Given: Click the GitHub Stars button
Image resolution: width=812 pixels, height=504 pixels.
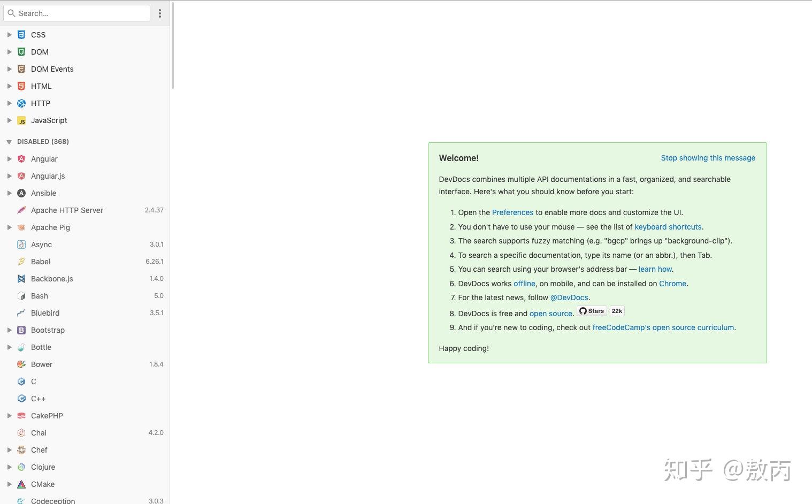Looking at the screenshot, I should point(592,311).
